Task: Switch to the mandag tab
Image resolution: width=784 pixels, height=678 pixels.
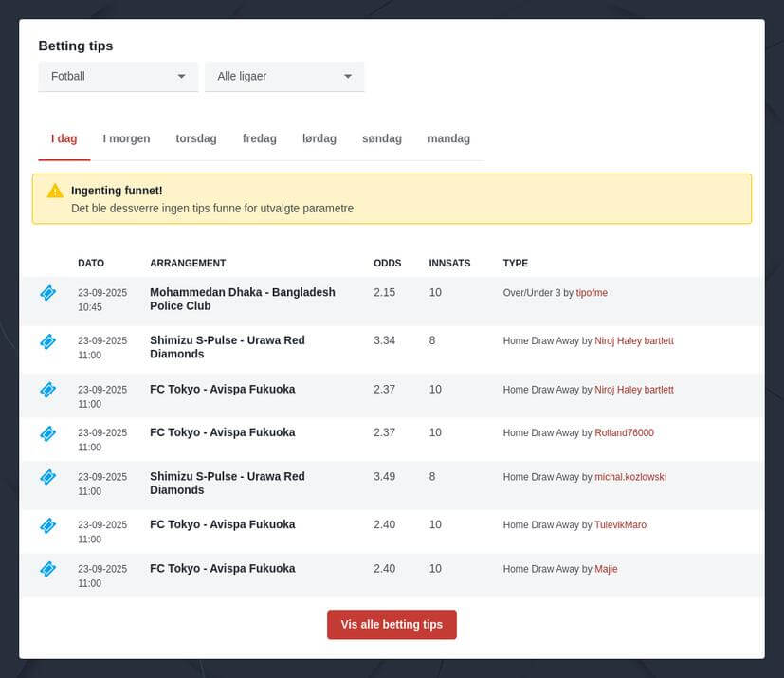Action: [448, 138]
